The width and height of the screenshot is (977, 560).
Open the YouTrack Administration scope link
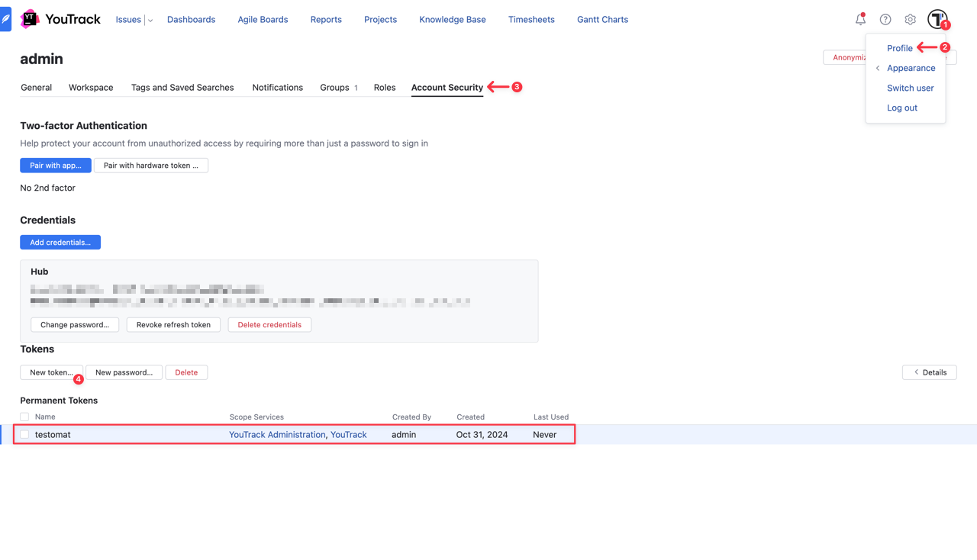point(276,433)
